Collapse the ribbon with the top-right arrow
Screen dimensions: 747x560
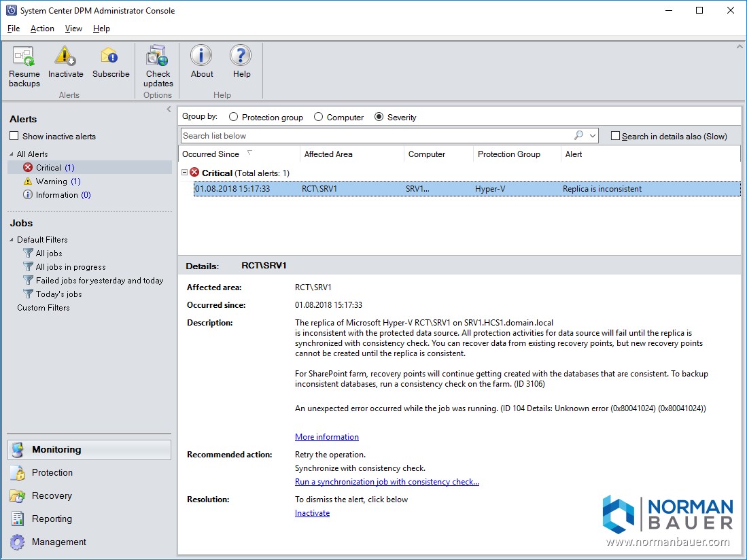pyautogui.click(x=740, y=47)
